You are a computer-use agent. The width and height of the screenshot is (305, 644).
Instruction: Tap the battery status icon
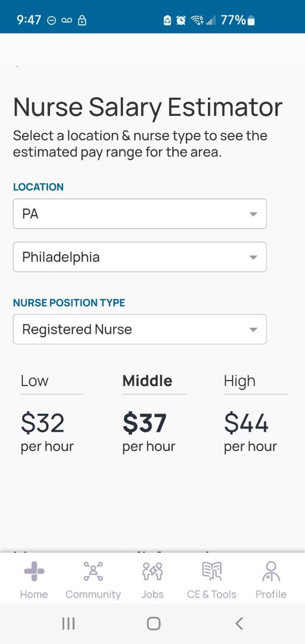251,21
